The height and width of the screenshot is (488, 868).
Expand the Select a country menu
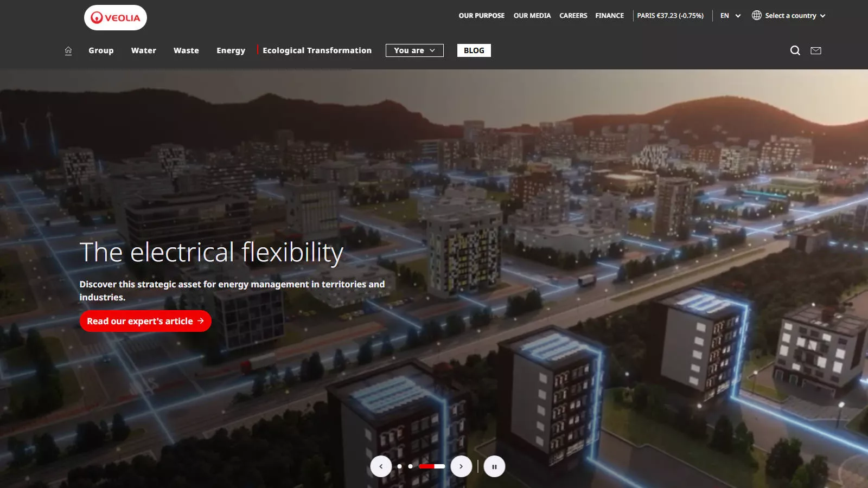point(789,16)
